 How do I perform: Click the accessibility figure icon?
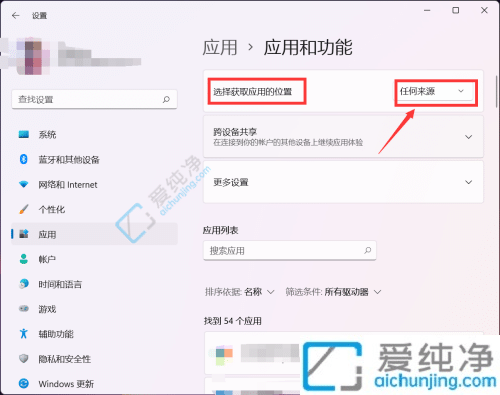tap(24, 333)
